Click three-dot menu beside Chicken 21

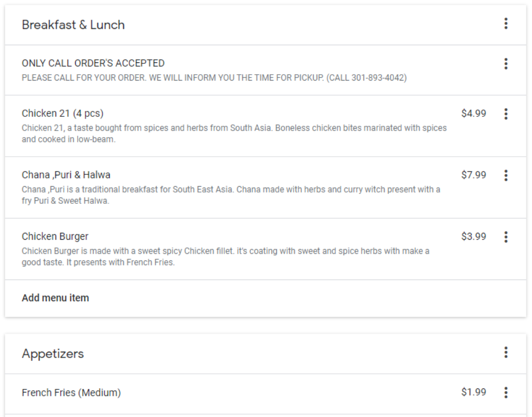505,114
